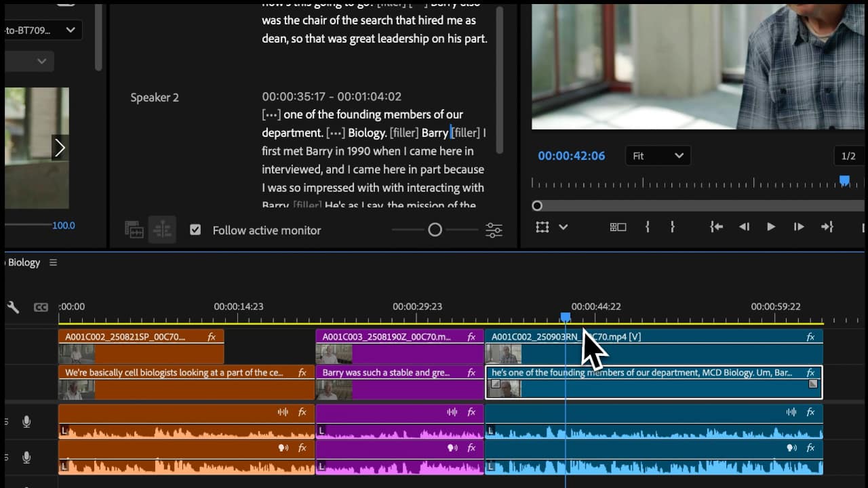
Task: Step back one frame
Action: 744,227
